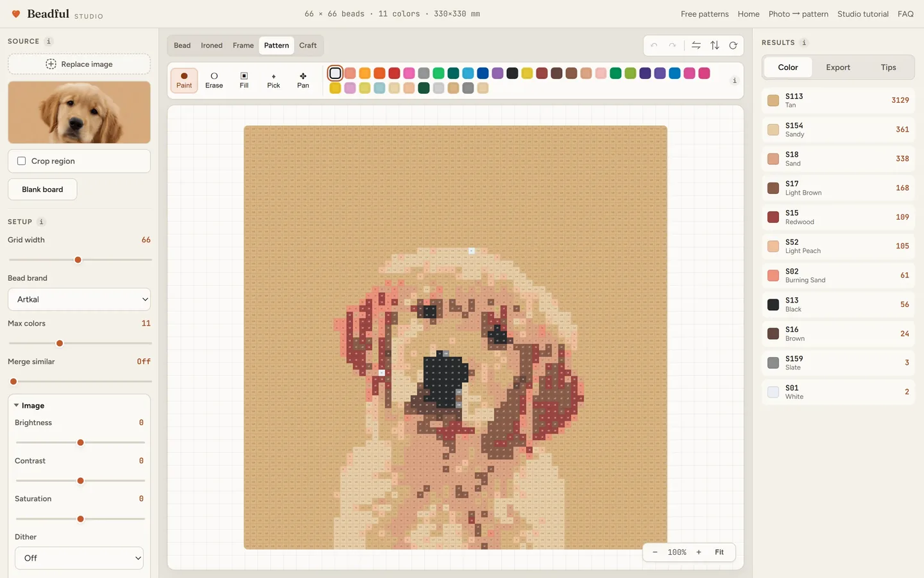The width and height of the screenshot is (924, 578).
Task: Open the palette info icon
Action: click(x=734, y=80)
